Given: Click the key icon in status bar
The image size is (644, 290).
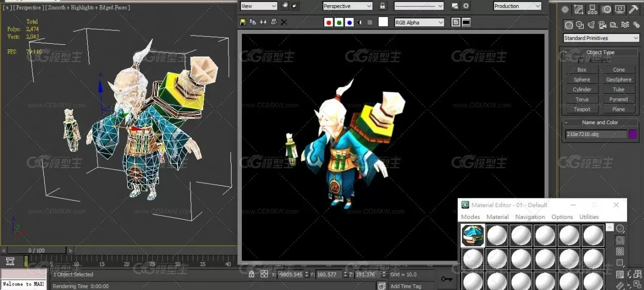Looking at the screenshot, I should [447, 279].
